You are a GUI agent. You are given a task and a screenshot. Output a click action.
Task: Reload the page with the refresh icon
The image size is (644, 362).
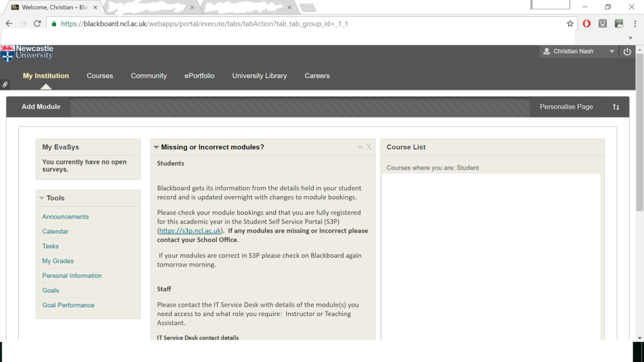click(37, 24)
